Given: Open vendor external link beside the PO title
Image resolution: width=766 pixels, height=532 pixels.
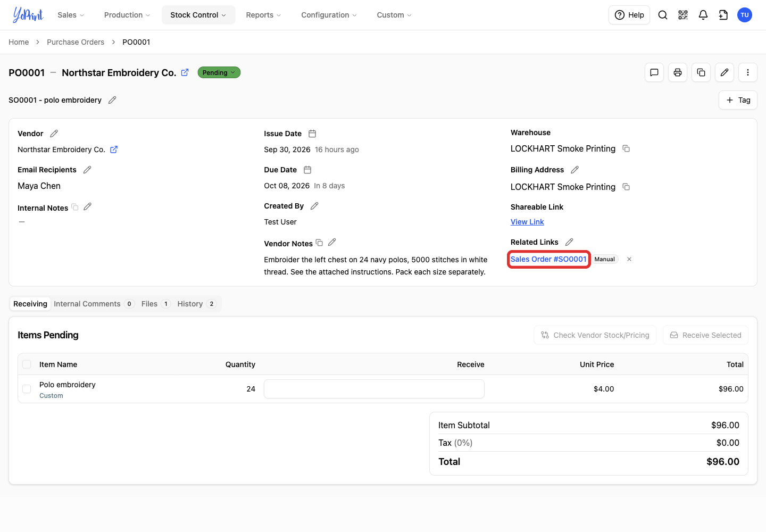Looking at the screenshot, I should [x=185, y=72].
